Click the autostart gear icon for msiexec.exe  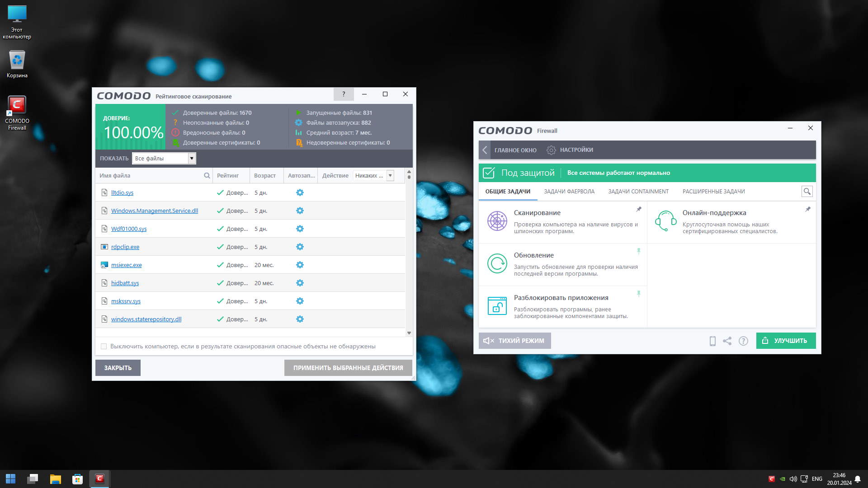point(300,265)
